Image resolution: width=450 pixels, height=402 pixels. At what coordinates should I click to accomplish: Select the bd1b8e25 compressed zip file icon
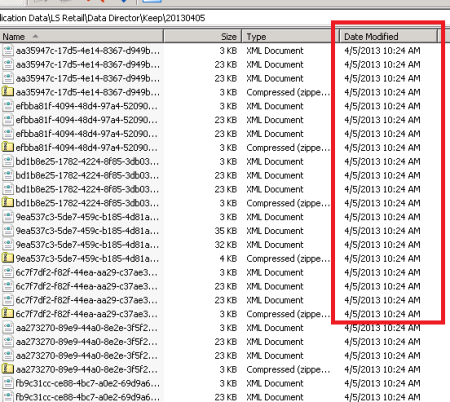tap(8, 203)
